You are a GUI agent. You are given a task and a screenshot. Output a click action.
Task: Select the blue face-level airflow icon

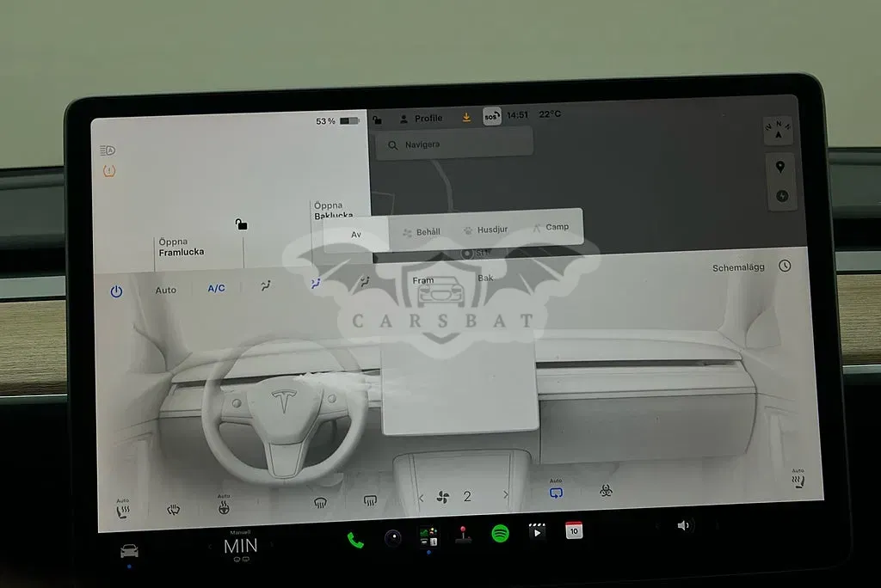coord(316,283)
